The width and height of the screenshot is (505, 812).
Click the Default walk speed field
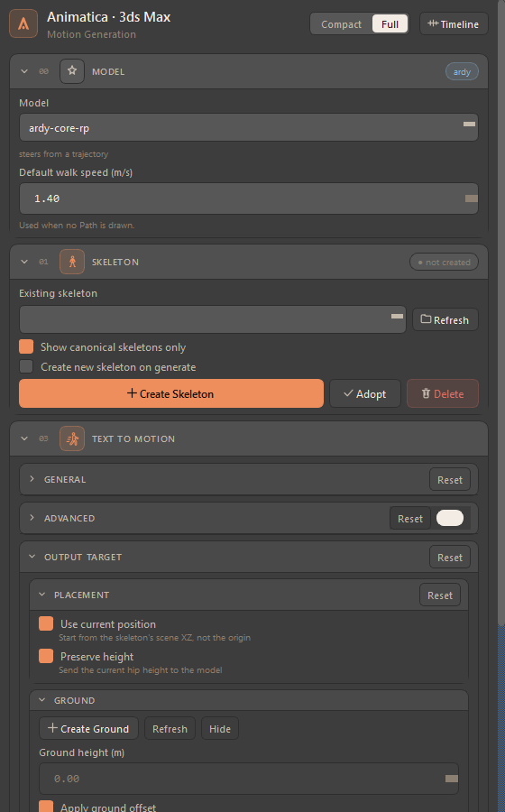point(248,198)
